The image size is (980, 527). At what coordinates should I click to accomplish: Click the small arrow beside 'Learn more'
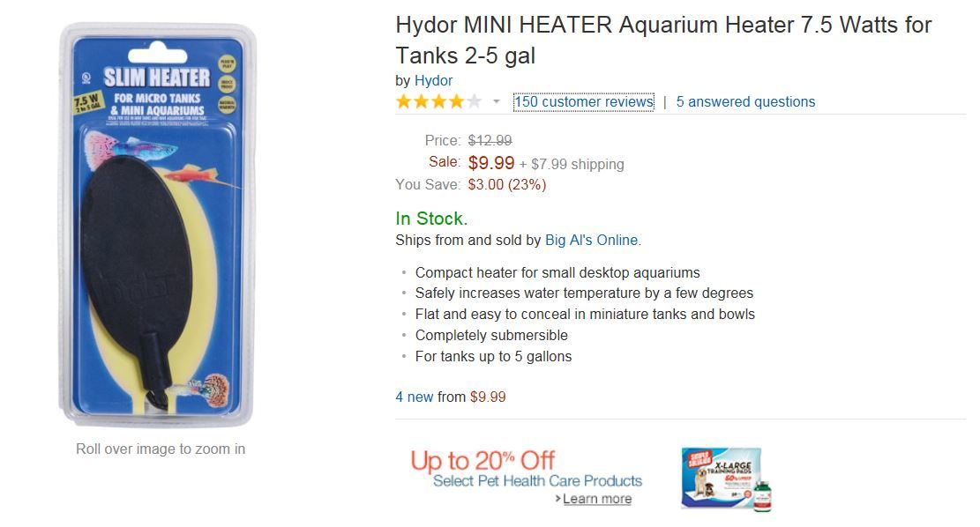tap(557, 499)
